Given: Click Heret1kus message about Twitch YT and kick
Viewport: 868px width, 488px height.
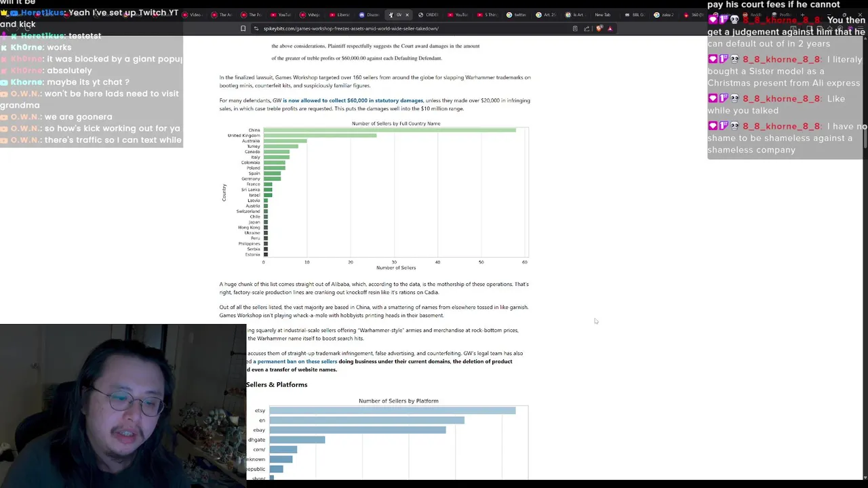Looking at the screenshot, I should coord(90,18).
